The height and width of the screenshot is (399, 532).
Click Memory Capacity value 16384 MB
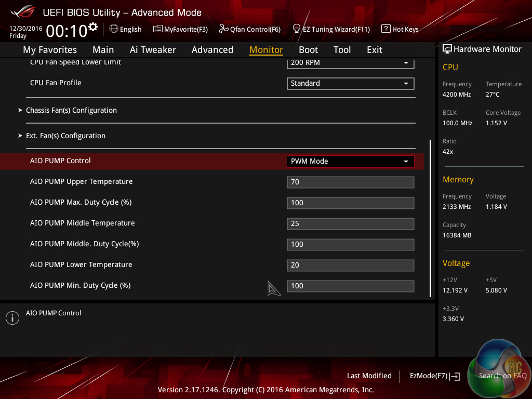(x=457, y=235)
